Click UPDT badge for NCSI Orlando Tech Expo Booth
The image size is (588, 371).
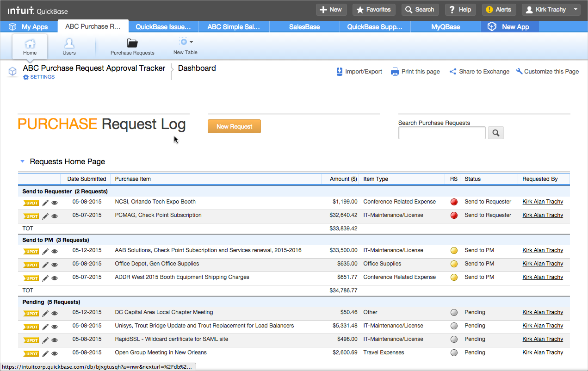pos(31,203)
